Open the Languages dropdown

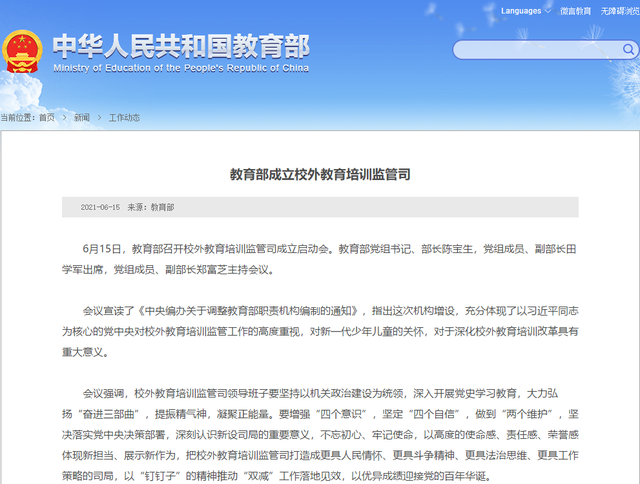click(526, 11)
